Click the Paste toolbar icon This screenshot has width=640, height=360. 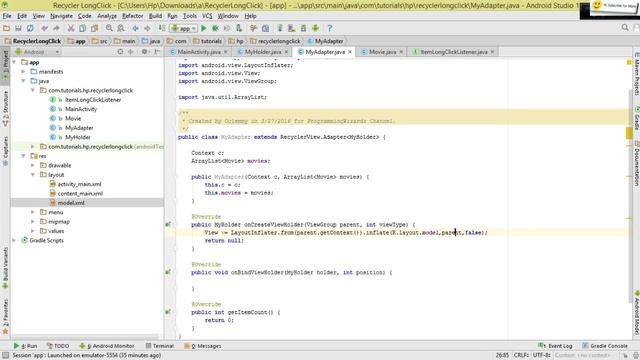click(x=95, y=28)
